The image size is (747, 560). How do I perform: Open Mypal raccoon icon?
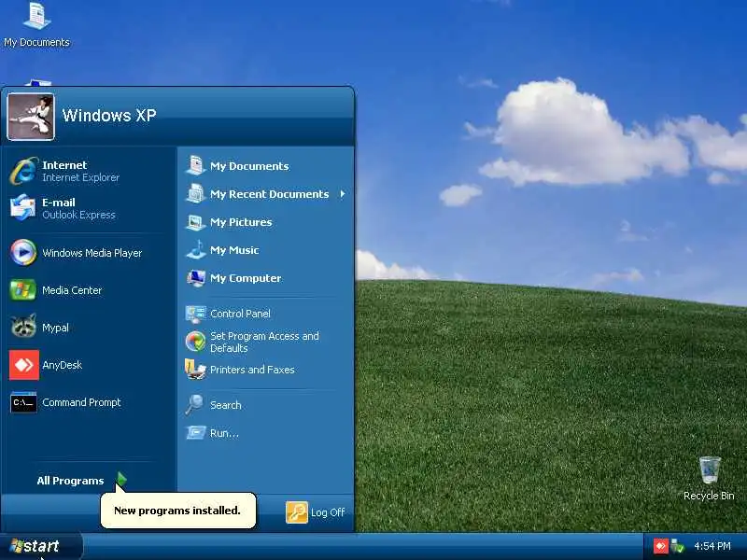(23, 326)
